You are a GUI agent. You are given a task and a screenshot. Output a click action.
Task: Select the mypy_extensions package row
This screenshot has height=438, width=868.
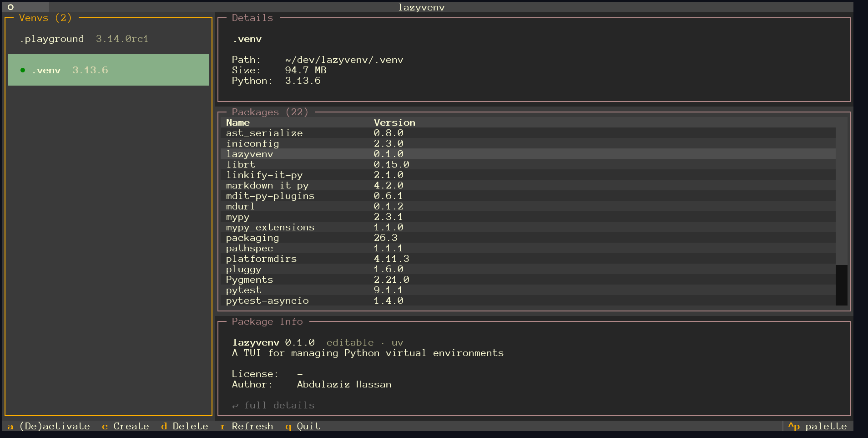click(x=528, y=227)
